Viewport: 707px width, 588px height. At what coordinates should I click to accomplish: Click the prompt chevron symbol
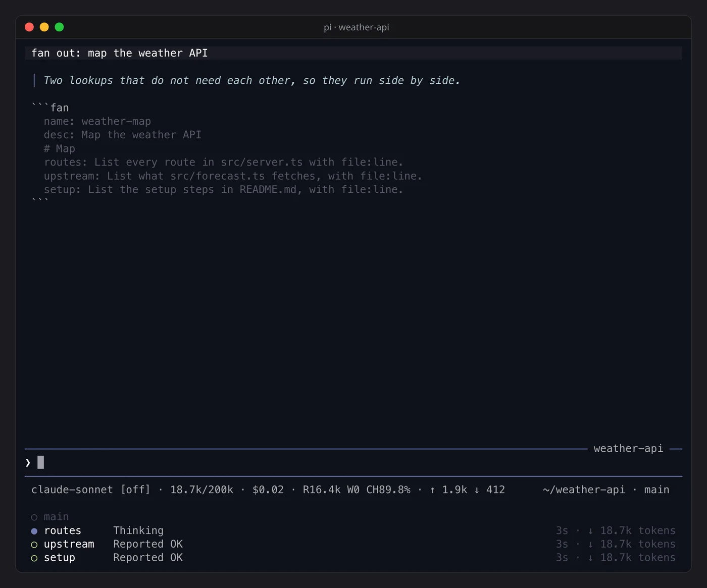28,462
